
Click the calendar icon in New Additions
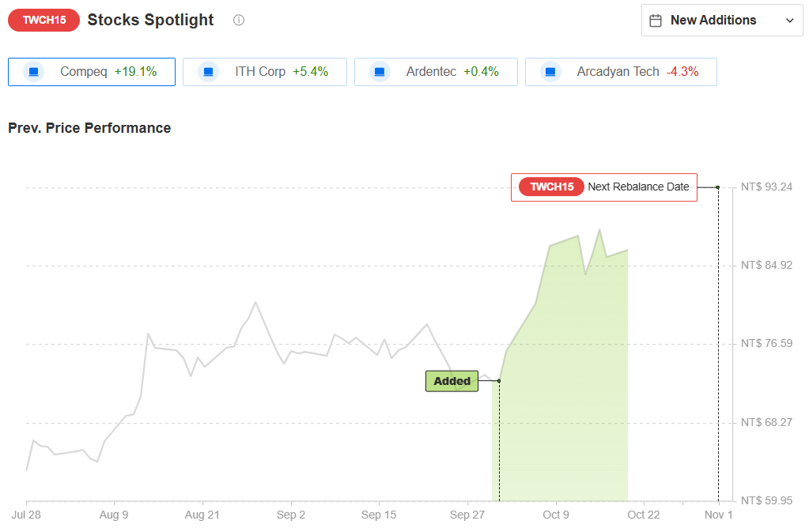tap(656, 21)
